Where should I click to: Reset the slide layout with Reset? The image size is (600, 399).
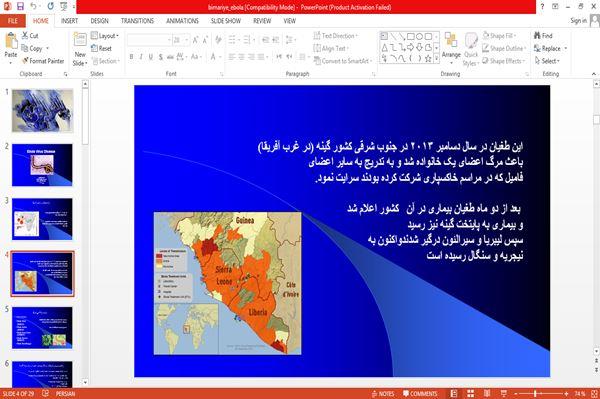[101, 49]
